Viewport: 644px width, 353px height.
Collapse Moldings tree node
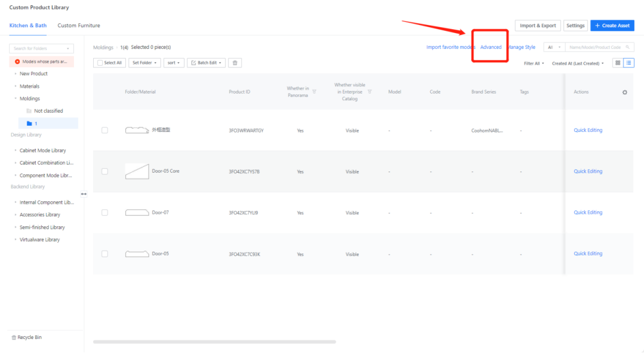pos(16,98)
